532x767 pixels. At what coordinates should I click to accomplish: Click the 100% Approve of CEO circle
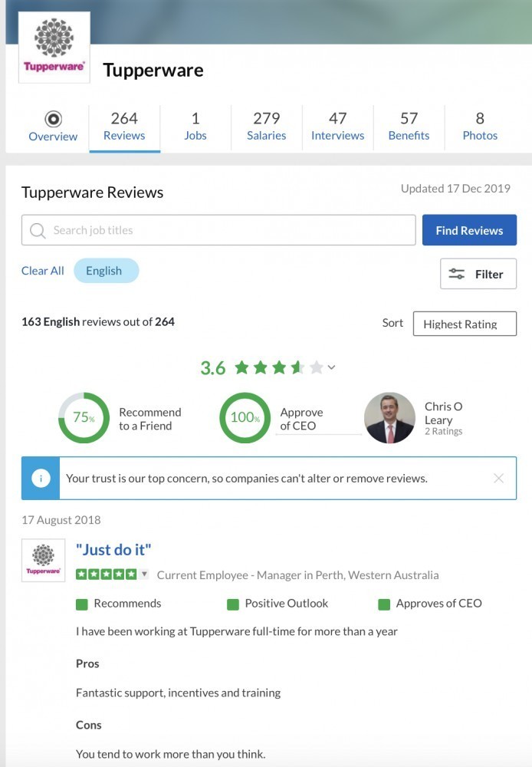click(x=245, y=418)
